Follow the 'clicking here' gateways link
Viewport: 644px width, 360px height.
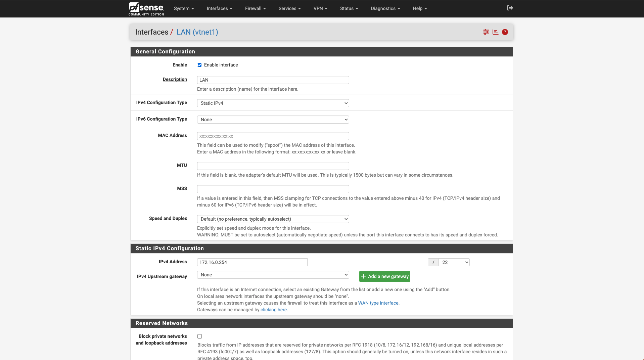(x=273, y=310)
